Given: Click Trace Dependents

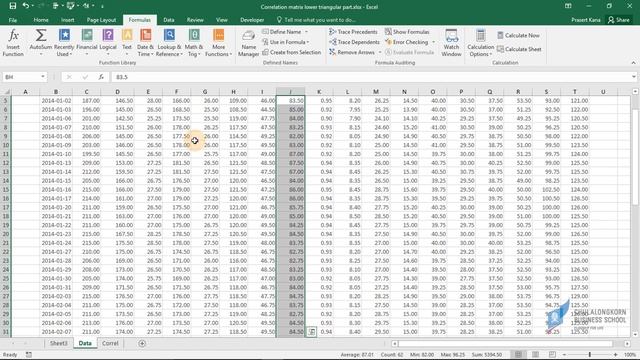Looking at the screenshot, I should 354,42.
